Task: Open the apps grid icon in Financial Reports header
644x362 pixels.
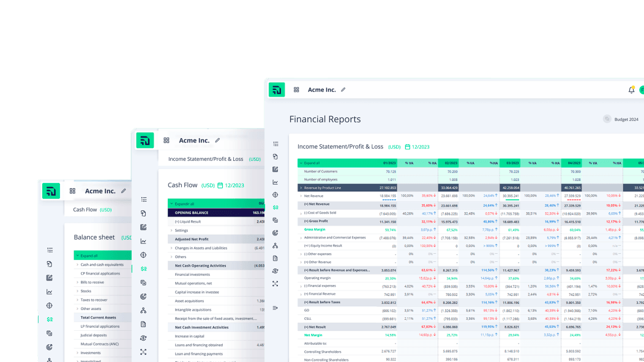Action: [x=296, y=90]
